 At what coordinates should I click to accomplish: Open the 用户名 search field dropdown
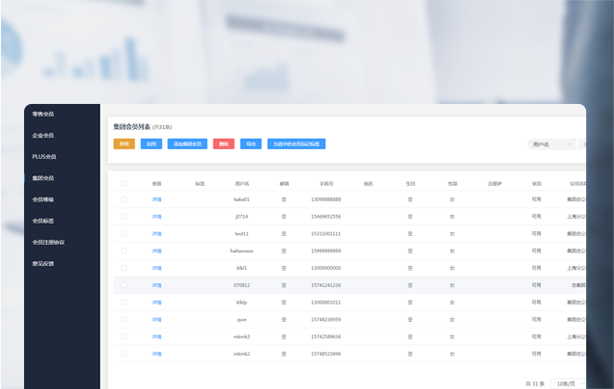[552, 144]
